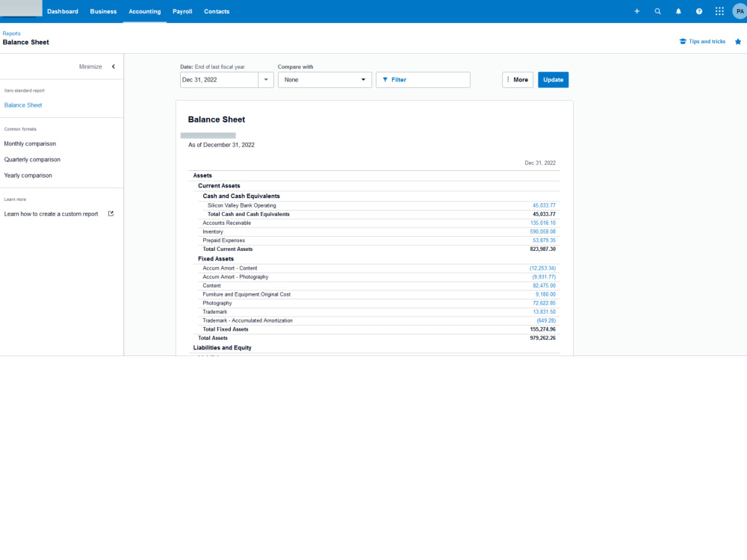
Task: Click the Update button
Action: point(553,79)
